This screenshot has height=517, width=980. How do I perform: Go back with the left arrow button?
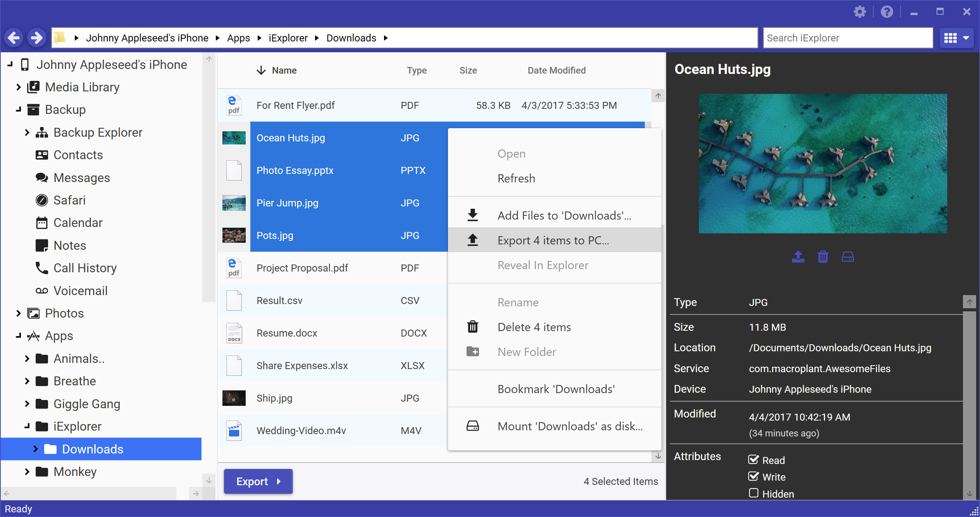pyautogui.click(x=14, y=38)
